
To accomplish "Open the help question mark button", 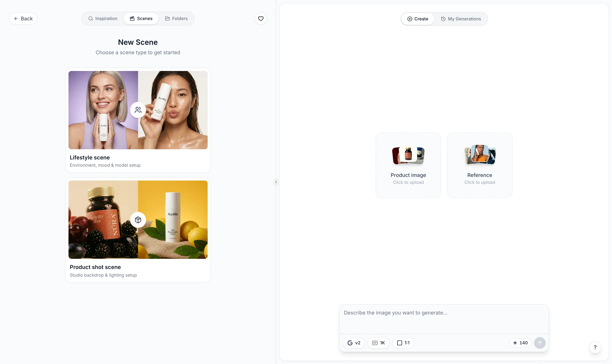I will point(595,347).
